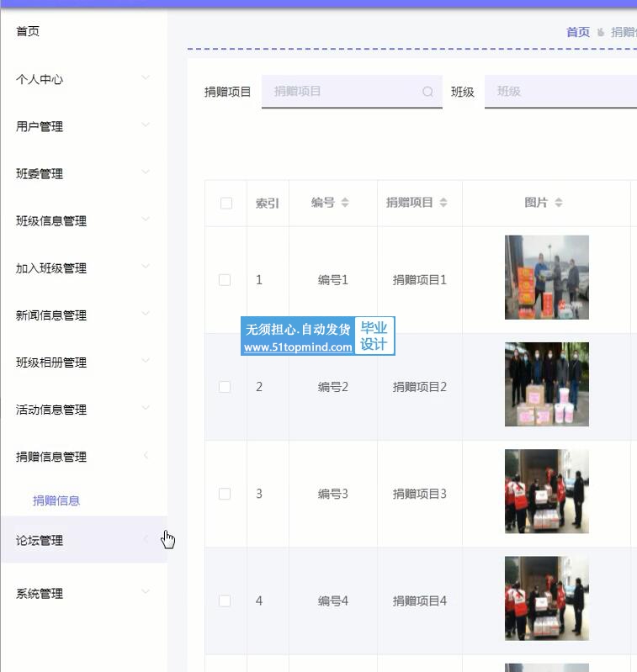This screenshot has width=637, height=672.
Task: Expand the 加入班级管理 menu chevron
Action: [146, 266]
